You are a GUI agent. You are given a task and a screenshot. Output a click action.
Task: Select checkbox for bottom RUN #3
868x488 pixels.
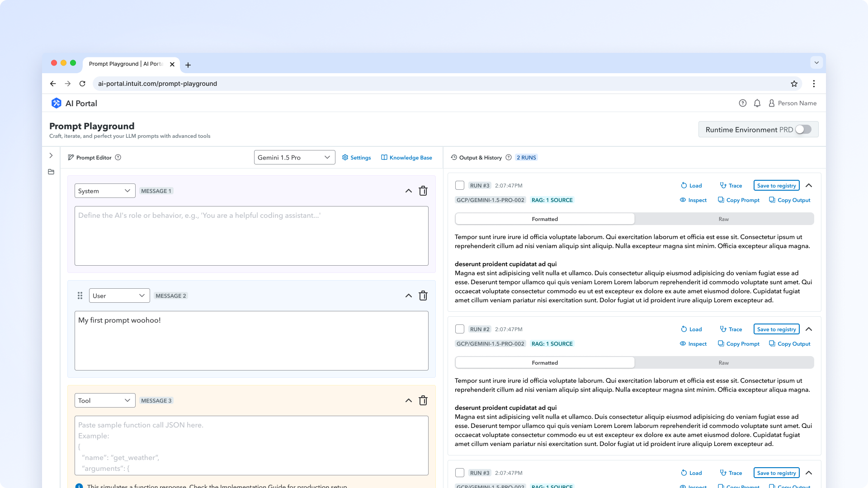click(460, 473)
